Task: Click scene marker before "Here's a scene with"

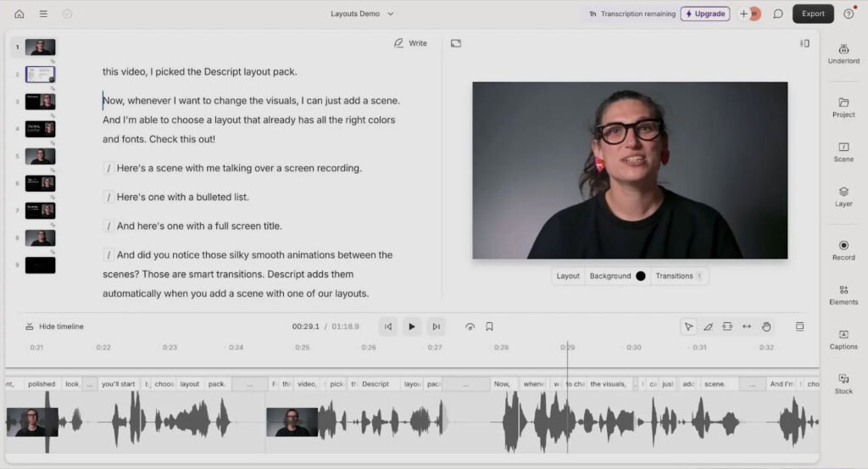Action: click(x=108, y=168)
